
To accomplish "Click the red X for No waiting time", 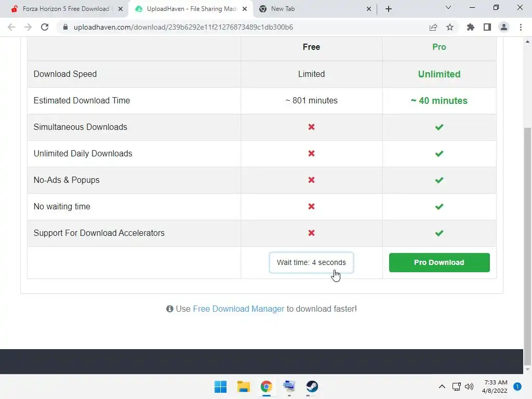I will coord(311,206).
